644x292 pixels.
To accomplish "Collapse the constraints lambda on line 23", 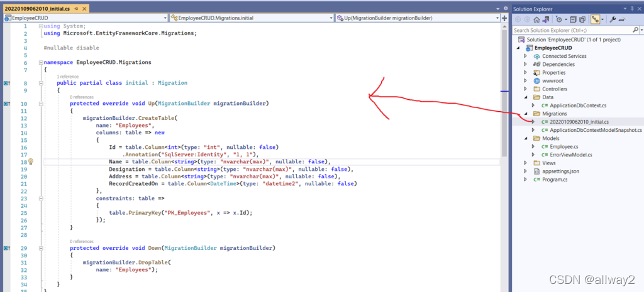I will [40, 198].
